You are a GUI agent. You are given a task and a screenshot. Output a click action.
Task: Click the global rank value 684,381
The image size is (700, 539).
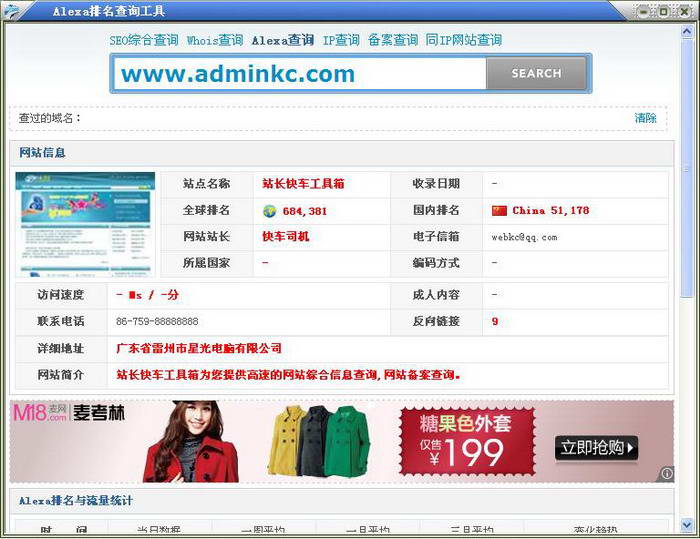click(x=305, y=211)
